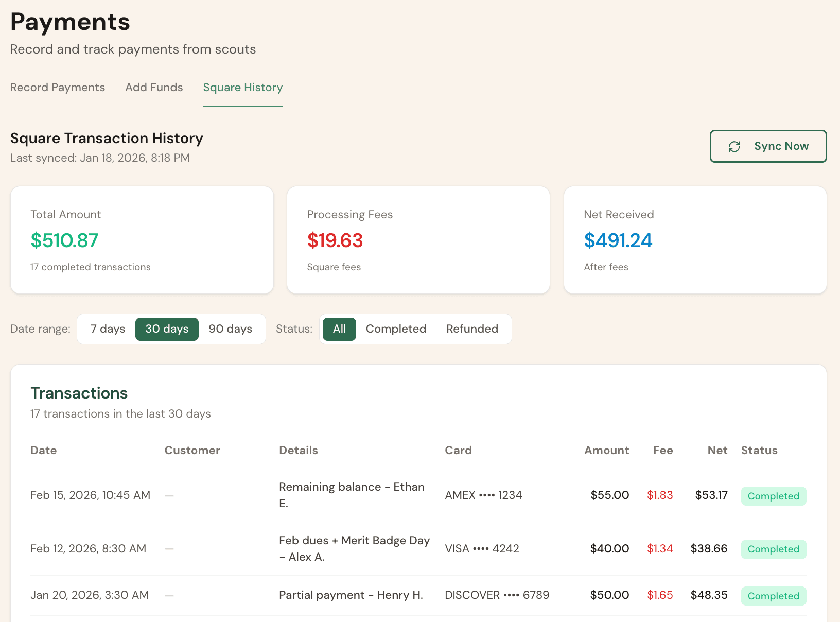Open the Add Funds tab
840x622 pixels.
tap(153, 88)
